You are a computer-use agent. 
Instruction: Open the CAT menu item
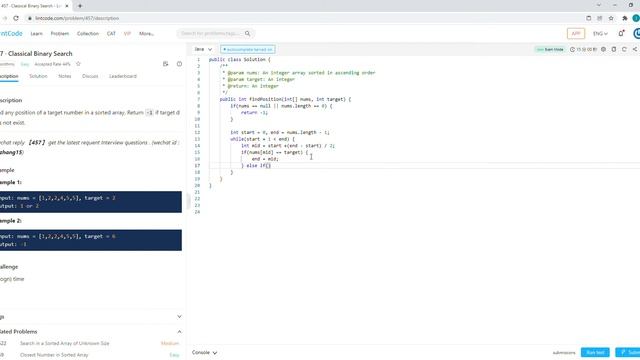(x=111, y=33)
